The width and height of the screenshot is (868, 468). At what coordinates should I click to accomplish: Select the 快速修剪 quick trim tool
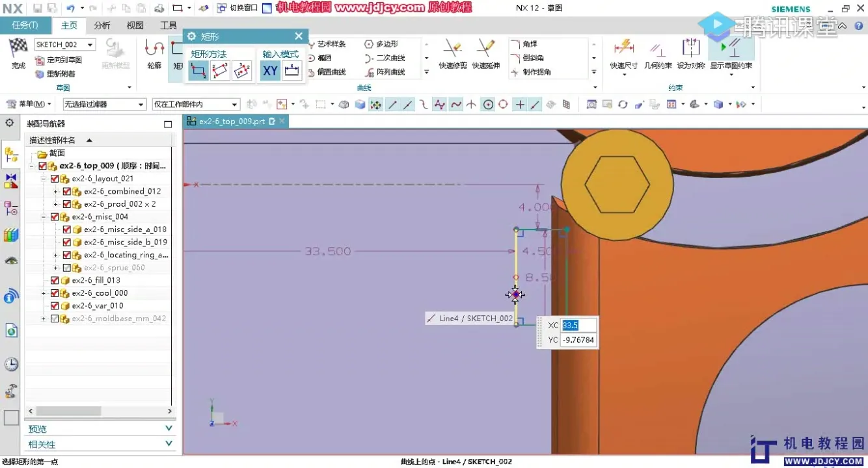452,52
